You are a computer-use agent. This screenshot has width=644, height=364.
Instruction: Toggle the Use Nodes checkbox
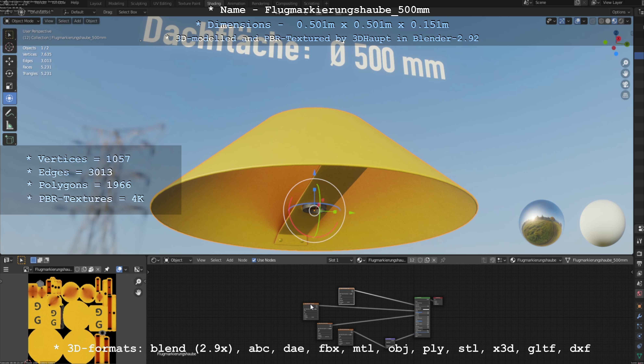[254, 260]
